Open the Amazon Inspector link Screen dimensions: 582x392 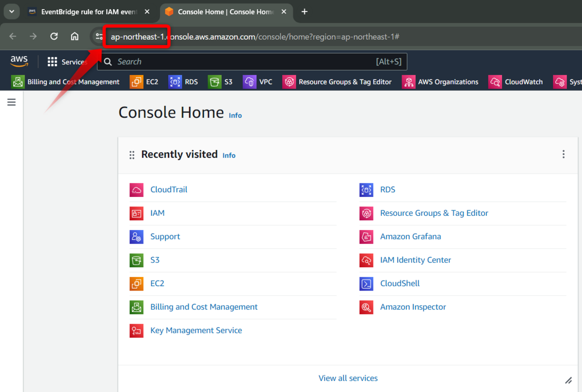[x=413, y=307]
